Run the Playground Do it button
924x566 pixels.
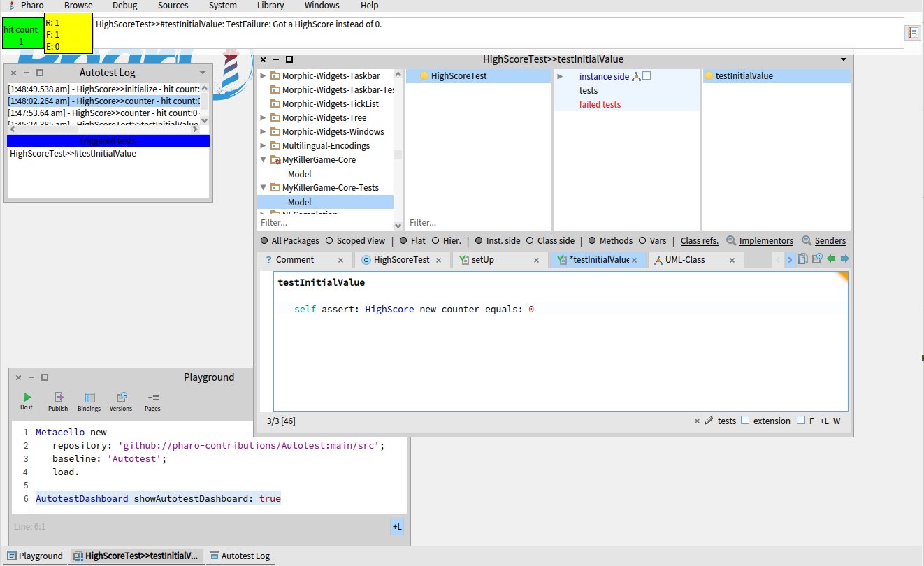[x=27, y=401]
